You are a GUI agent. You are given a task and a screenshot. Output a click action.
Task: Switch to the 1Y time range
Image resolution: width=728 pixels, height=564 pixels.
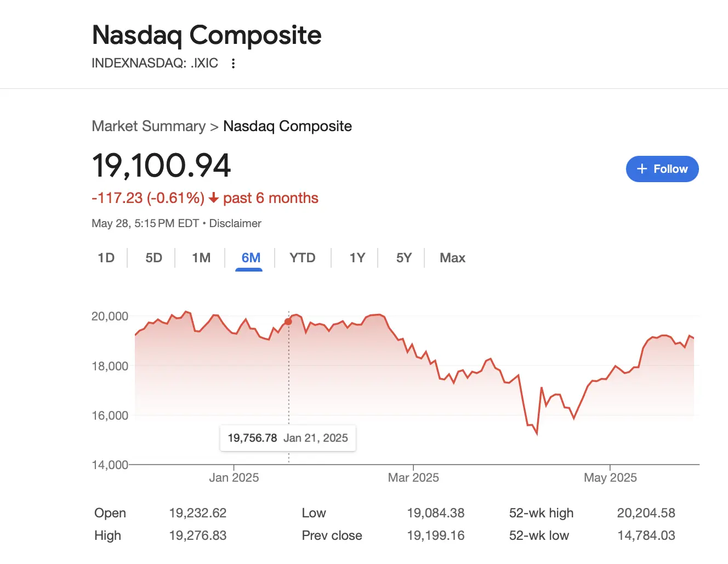pyautogui.click(x=357, y=258)
